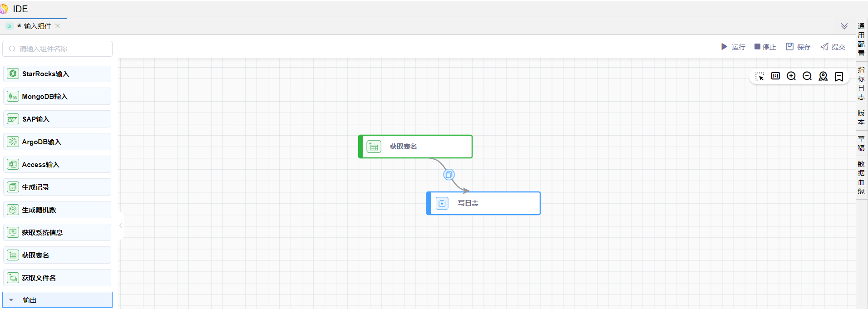Reset canvas to 1:1 actual size
868x309 pixels.
coord(775,76)
